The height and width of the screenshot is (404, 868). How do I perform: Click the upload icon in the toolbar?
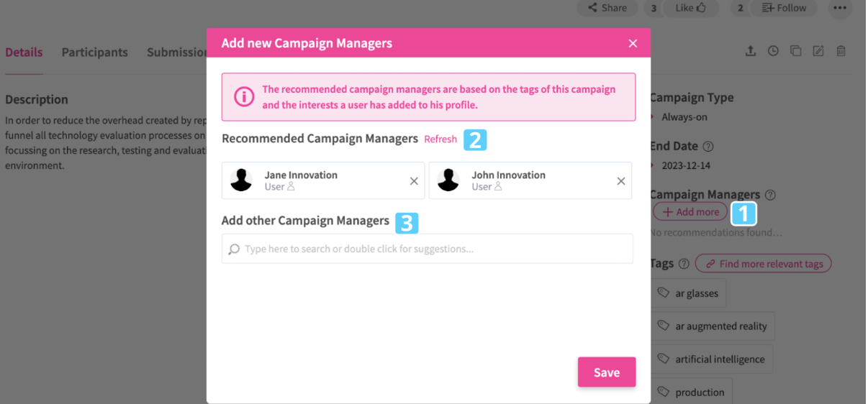[750, 51]
